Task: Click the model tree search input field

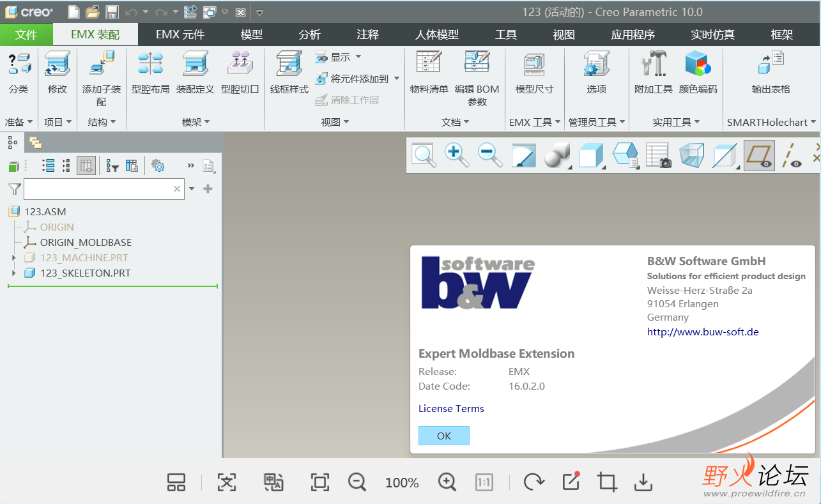Action: [x=104, y=189]
